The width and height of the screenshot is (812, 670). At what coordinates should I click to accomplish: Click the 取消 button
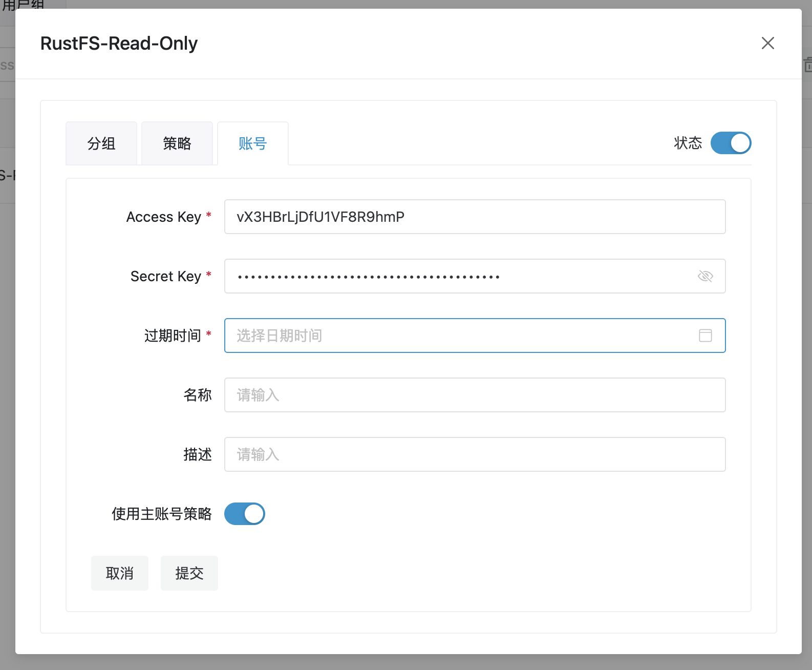120,573
